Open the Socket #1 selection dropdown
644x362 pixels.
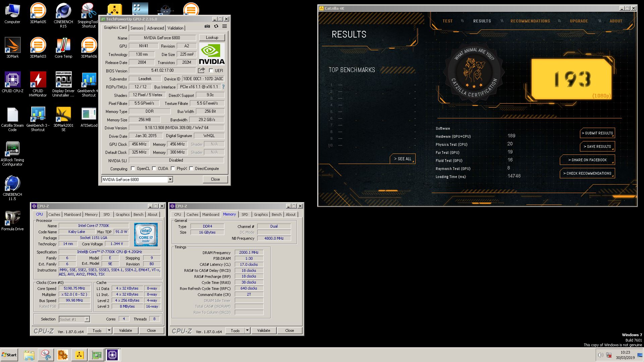pyautogui.click(x=87, y=319)
